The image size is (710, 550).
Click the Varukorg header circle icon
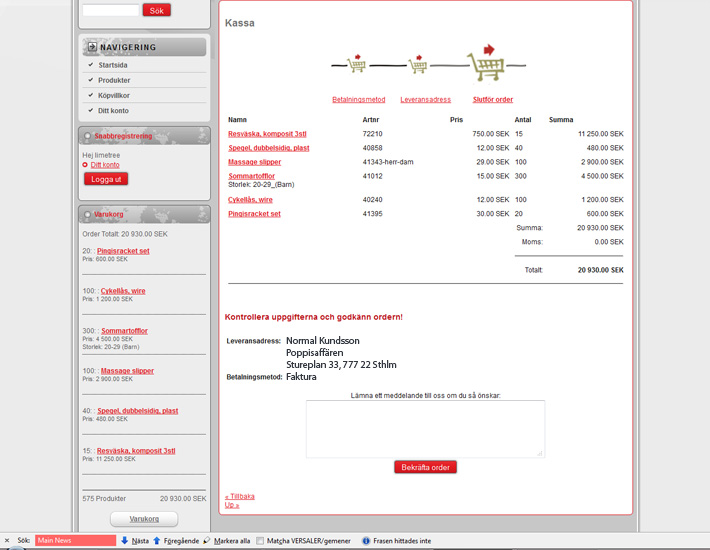coord(87,214)
